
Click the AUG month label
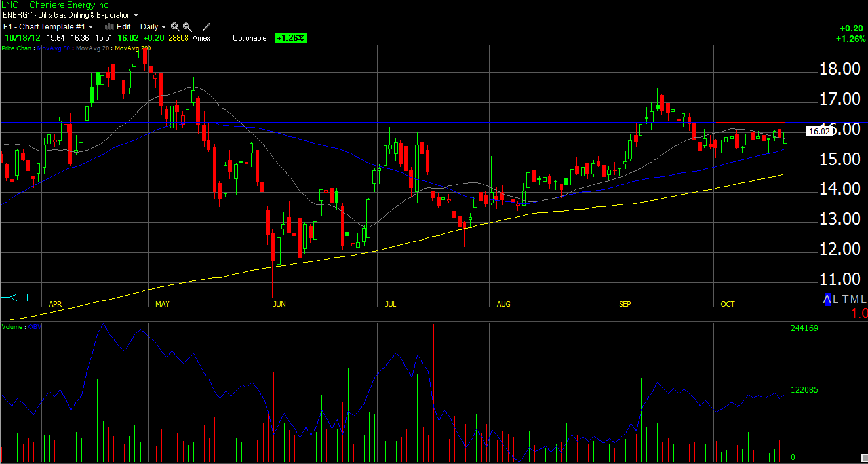click(x=503, y=304)
